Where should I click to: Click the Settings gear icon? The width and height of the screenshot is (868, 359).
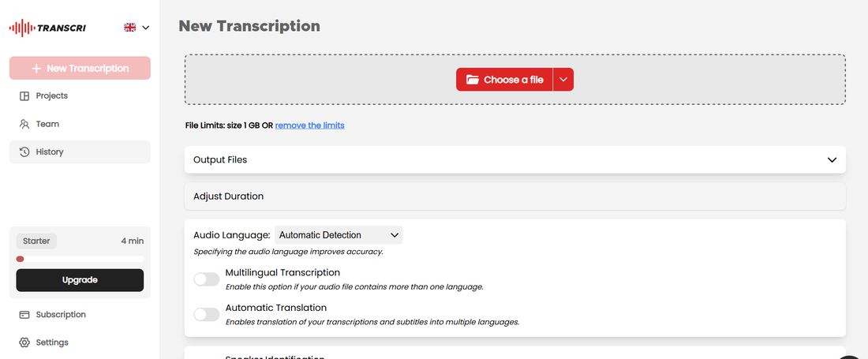pos(24,342)
